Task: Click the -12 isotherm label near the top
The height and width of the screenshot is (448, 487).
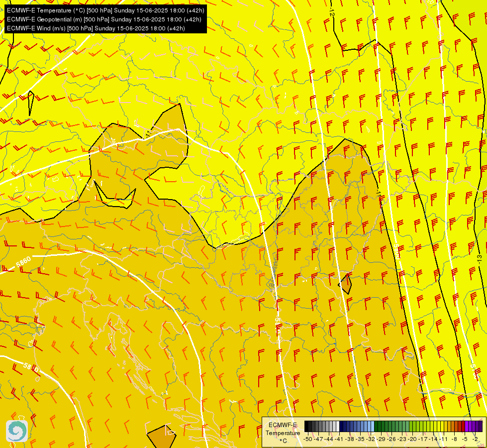Action: click(x=332, y=11)
